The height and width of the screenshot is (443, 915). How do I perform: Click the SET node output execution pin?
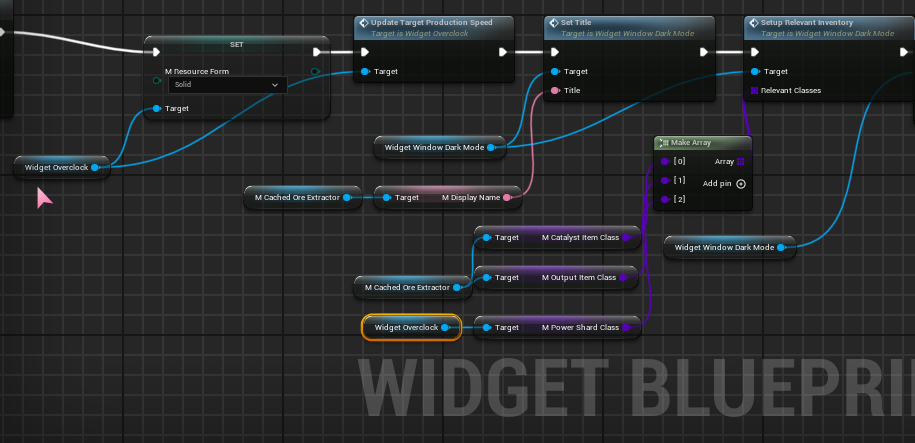(x=317, y=52)
